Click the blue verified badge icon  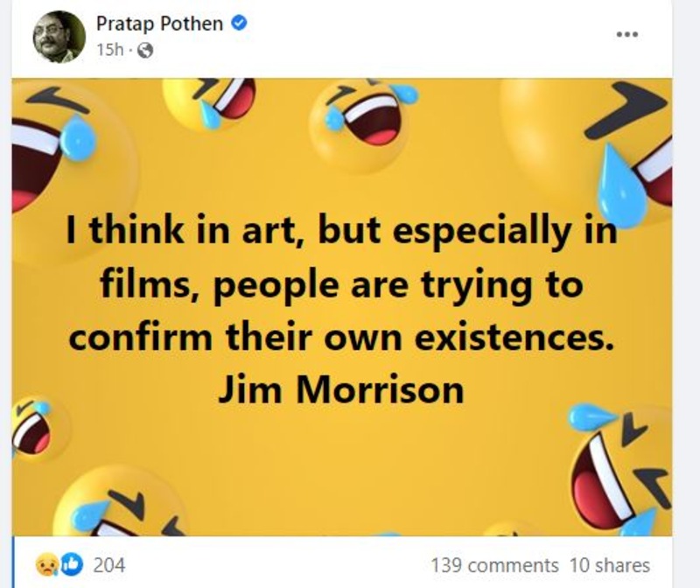[239, 23]
